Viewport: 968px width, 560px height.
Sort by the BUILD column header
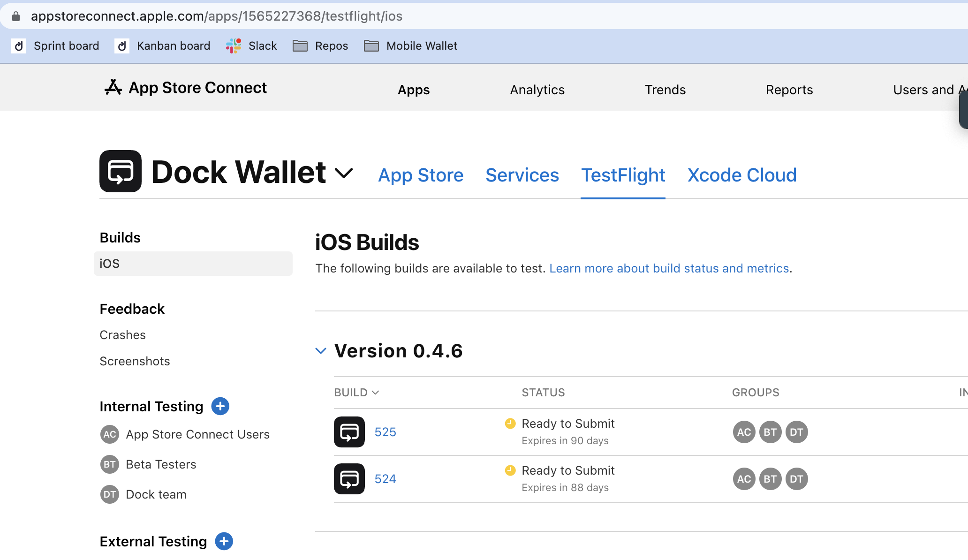(x=356, y=393)
